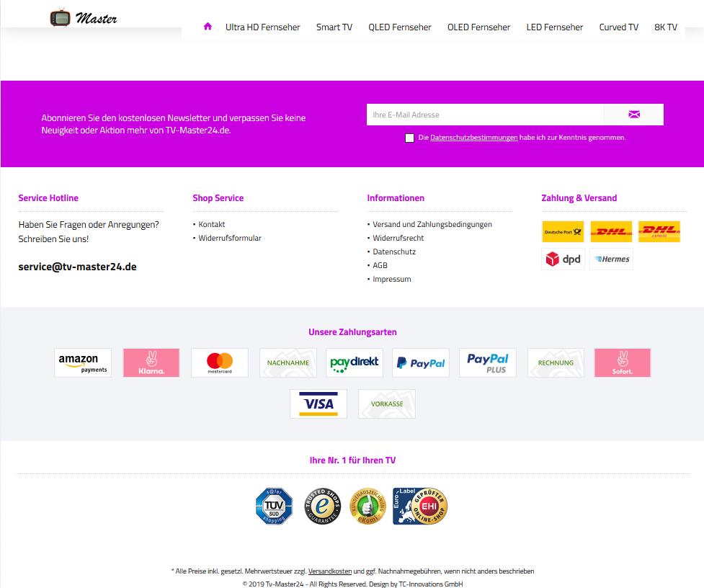This screenshot has height=588, width=704.
Task: Click the TV Master logo
Action: click(x=84, y=18)
